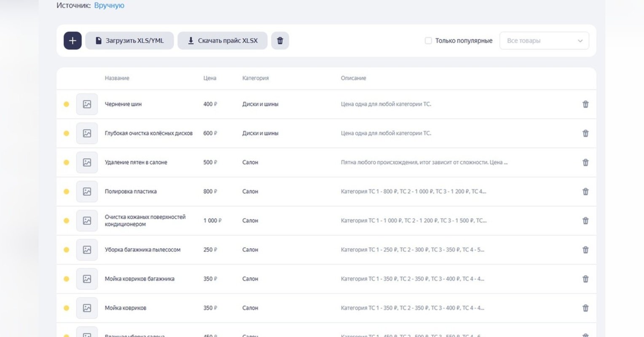
Task: Click the dark plus add-item button
Action: coord(72,40)
